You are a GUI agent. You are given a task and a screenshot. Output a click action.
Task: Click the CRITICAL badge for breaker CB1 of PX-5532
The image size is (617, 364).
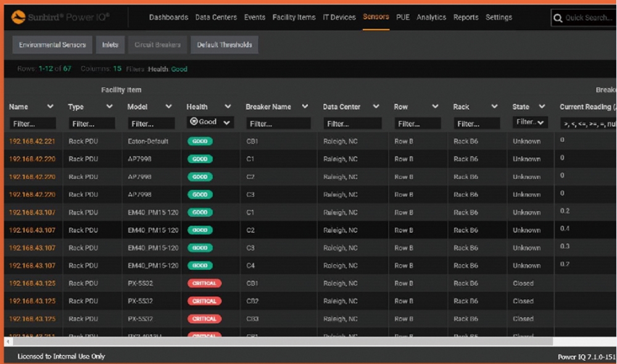click(204, 283)
